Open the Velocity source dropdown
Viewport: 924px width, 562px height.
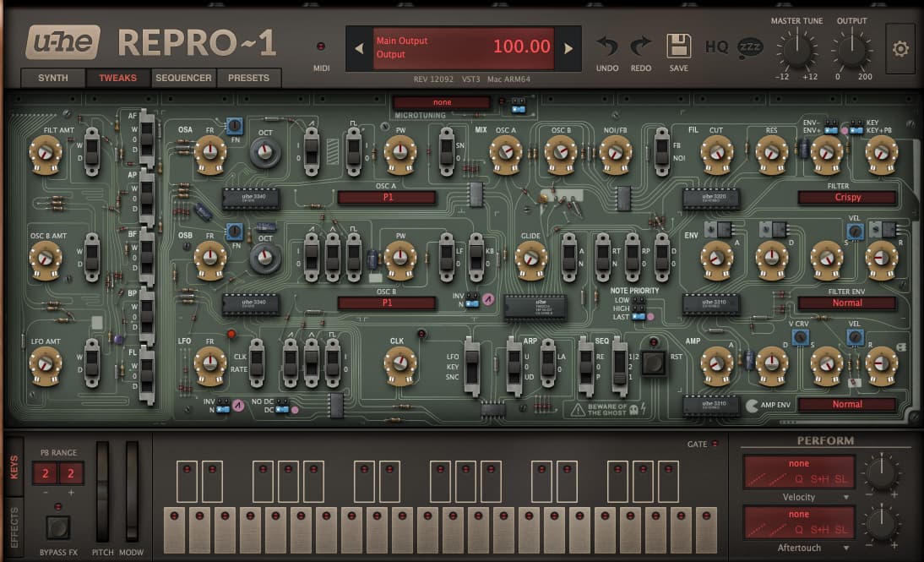(x=798, y=497)
